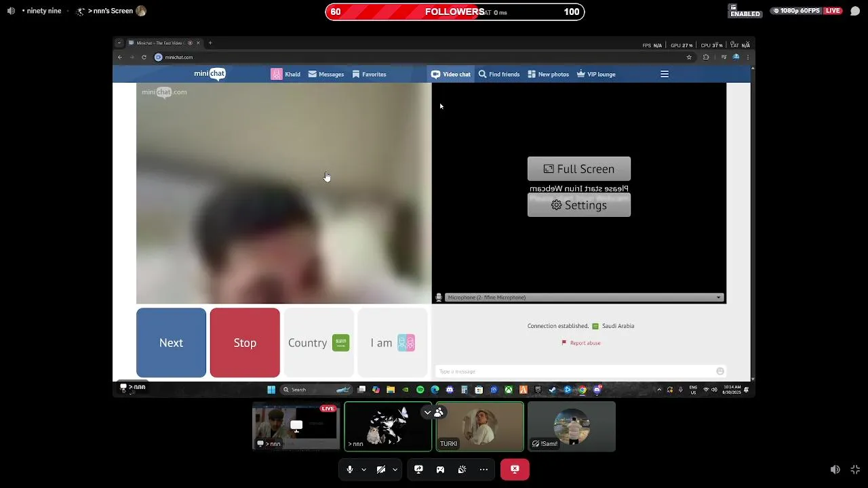Click the ENG US language indicator
Image resolution: width=868 pixels, height=488 pixels.
pyautogui.click(x=693, y=390)
